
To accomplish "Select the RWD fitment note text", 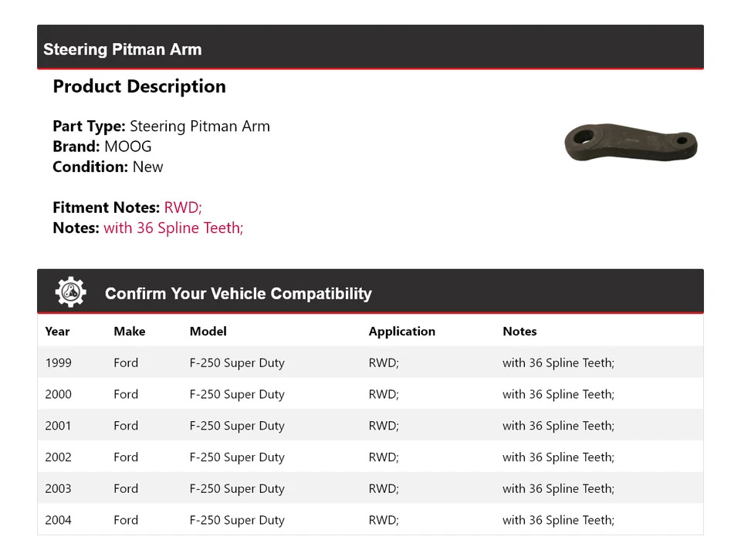I will pyautogui.click(x=183, y=207).
